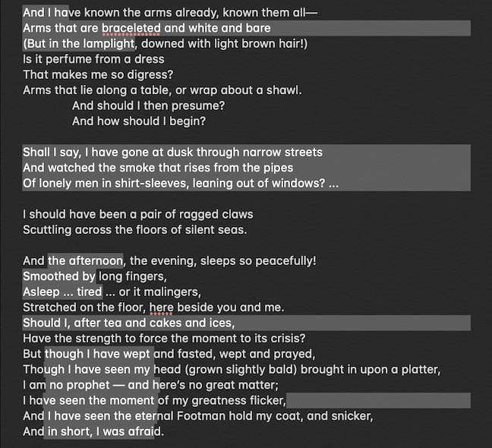Click the indented line "And should I then presume?"
This screenshot has width=492, height=448.
tap(148, 106)
